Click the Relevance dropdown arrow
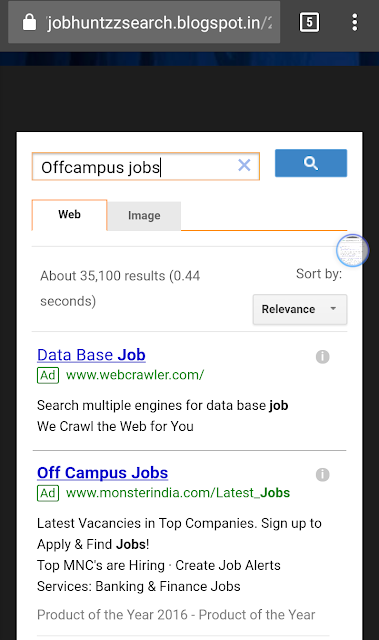This screenshot has height=640, width=379. [333, 309]
